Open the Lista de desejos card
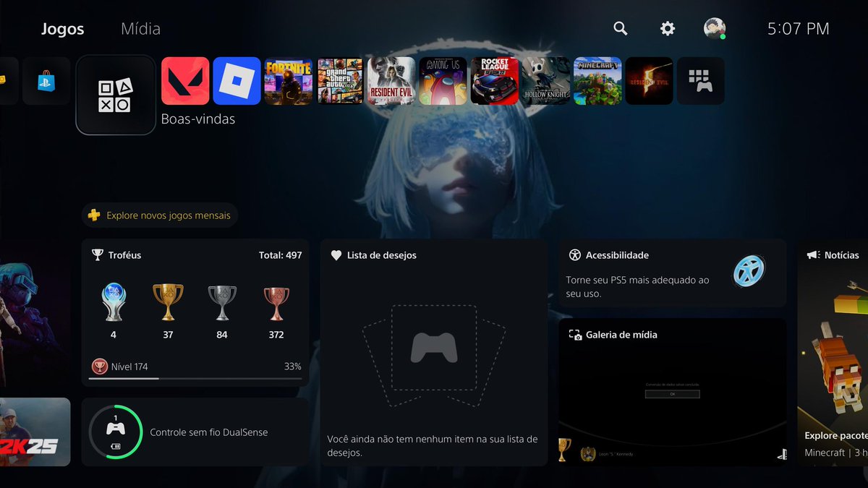Viewport: 868px width, 488px height. [x=434, y=353]
